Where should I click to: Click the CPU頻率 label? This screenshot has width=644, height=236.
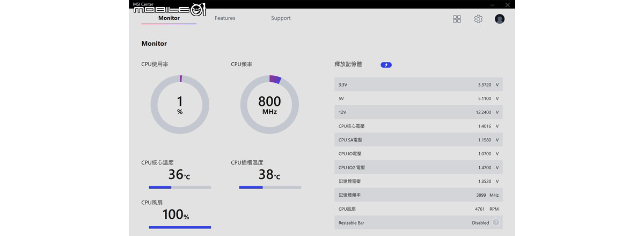tap(241, 64)
